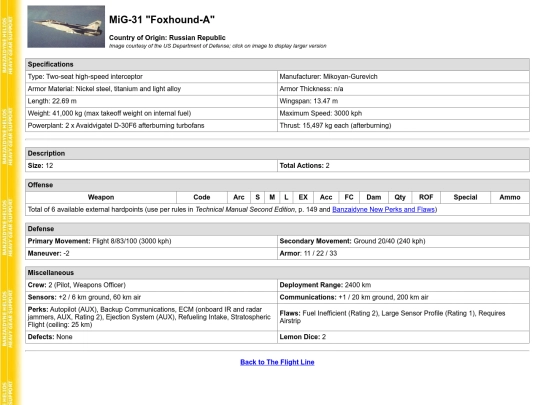The width and height of the screenshot is (540, 405).
Task: Select the Type: Two-seat high-speed interceptor cell
Action: click(x=151, y=76)
